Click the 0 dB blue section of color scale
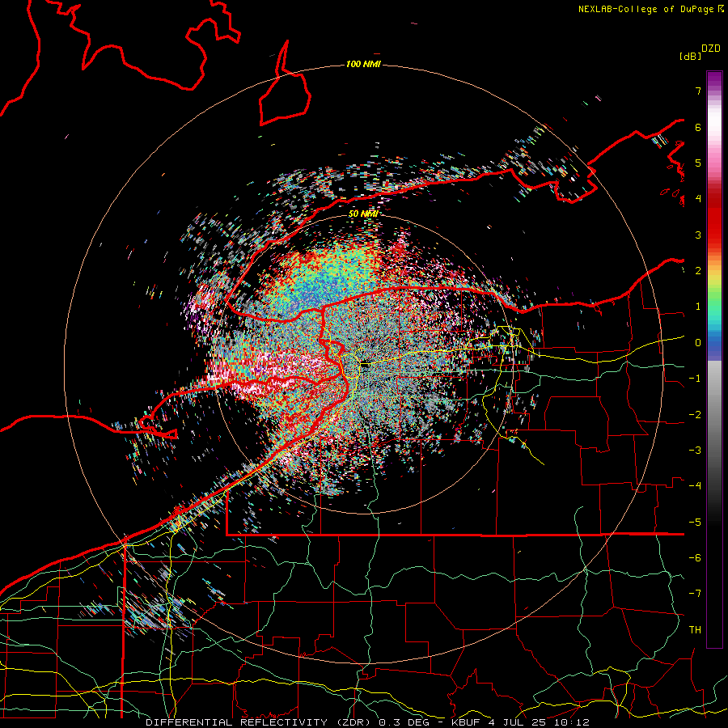The width and height of the screenshot is (728, 728). tap(714, 343)
